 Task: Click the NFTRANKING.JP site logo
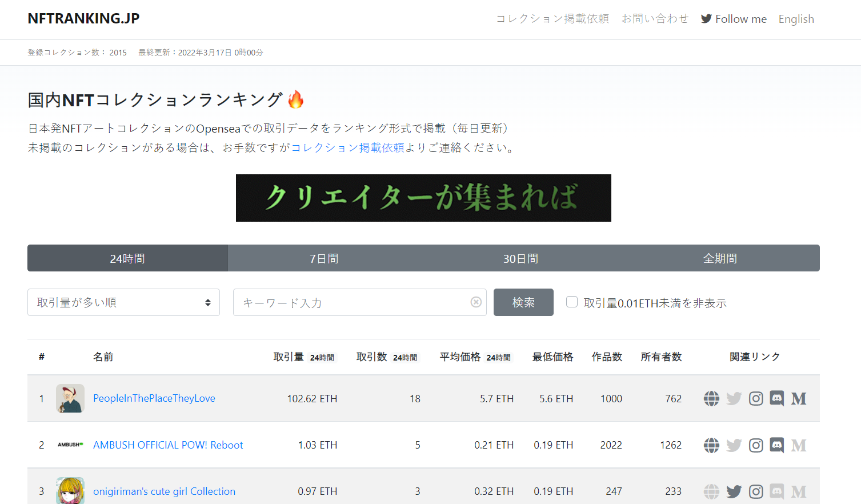[x=83, y=18]
